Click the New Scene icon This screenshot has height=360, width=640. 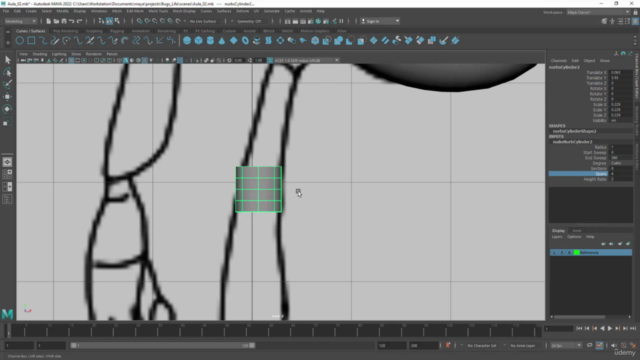coord(49,21)
